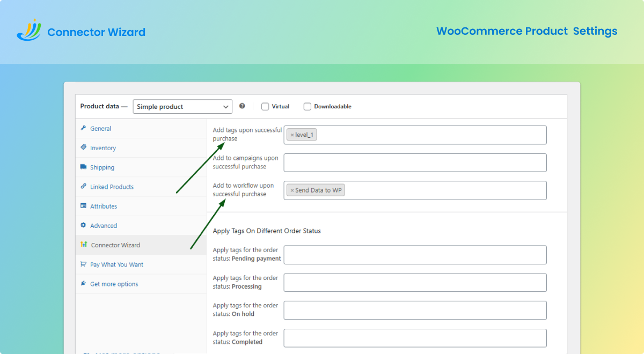This screenshot has height=354, width=644.
Task: Click the Add tags upon successful purchase label
Action: coord(247,134)
